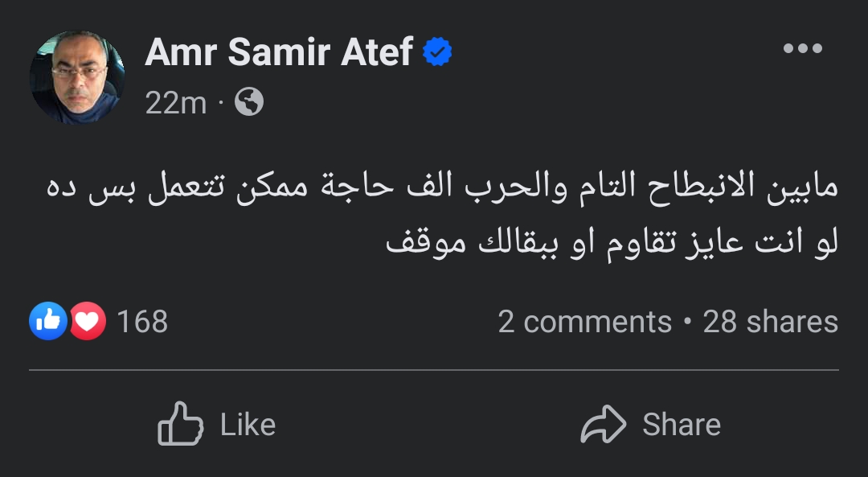The image size is (868, 477).
Task: Open Amr Samir Atef's profile photo
Action: pyautogui.click(x=77, y=77)
